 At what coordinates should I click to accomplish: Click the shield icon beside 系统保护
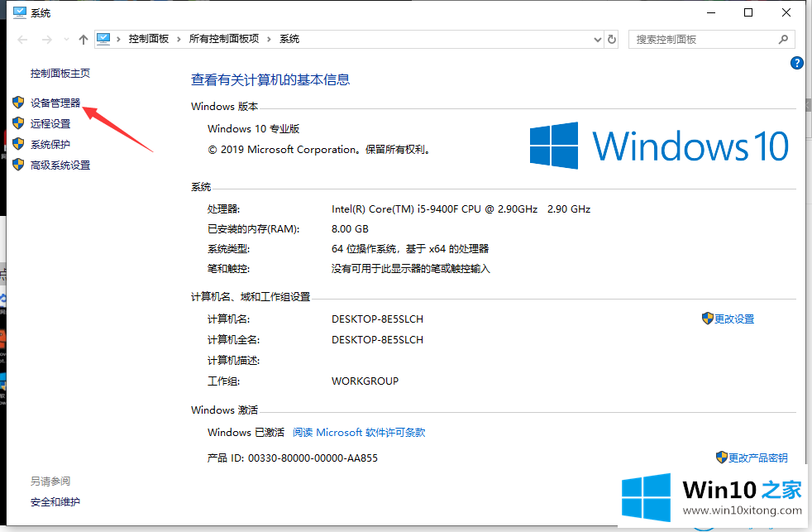click(18, 143)
